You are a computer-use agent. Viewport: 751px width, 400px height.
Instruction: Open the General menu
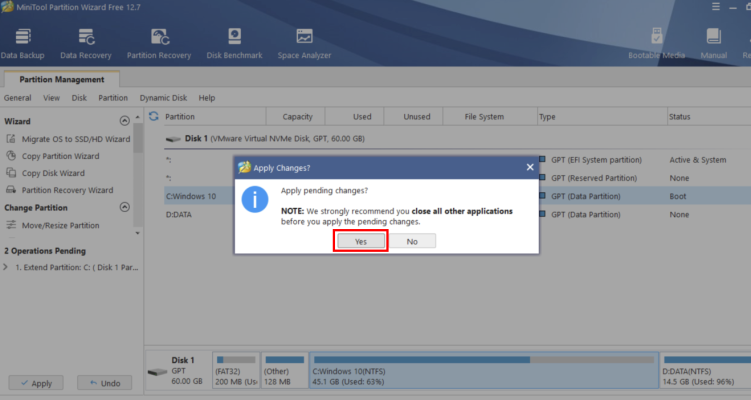click(18, 98)
